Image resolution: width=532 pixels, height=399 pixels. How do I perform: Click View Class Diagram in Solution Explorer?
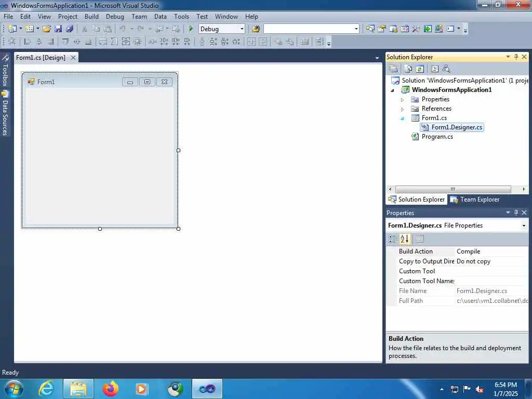click(446, 69)
